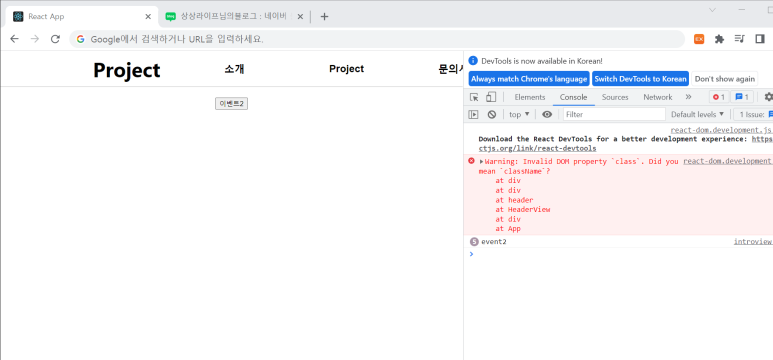Screen dimensions: 773x360
Task: Toggle the browser side panel icon
Action: 759,39
